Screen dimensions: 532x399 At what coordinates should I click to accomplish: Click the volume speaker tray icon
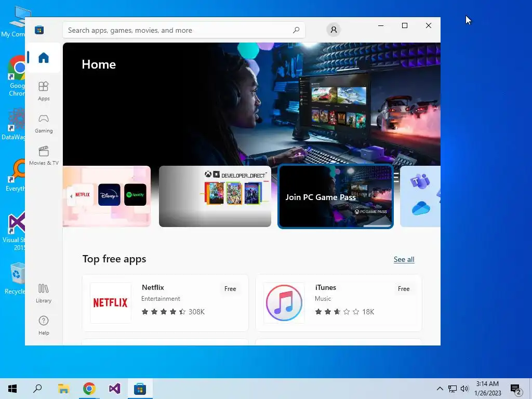tap(464, 389)
